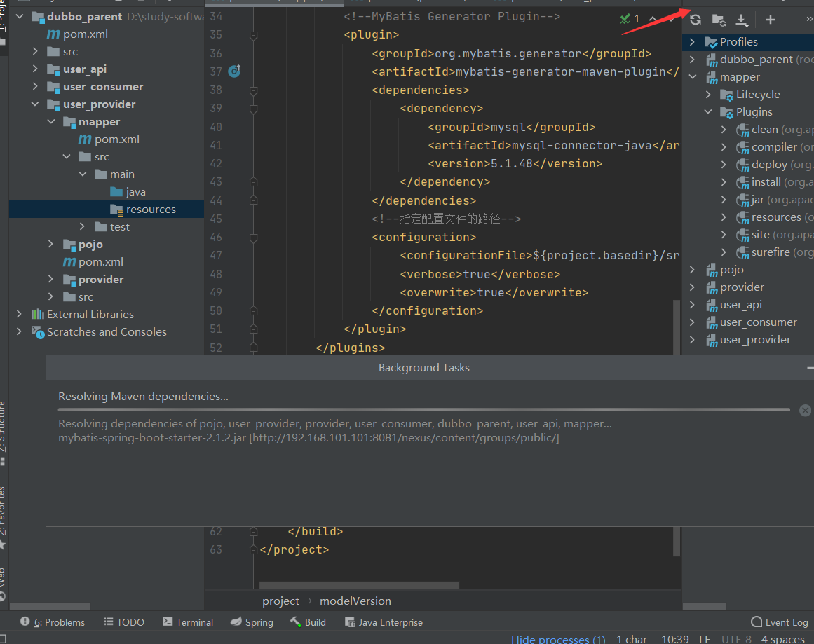Click the 10:39 cursor position indicator

(675, 639)
